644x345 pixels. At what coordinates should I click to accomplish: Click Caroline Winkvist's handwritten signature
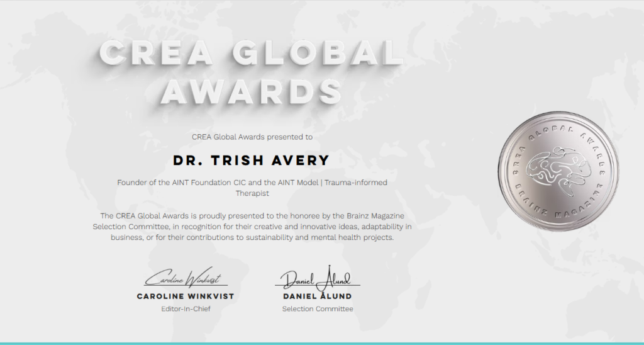pos(185,277)
